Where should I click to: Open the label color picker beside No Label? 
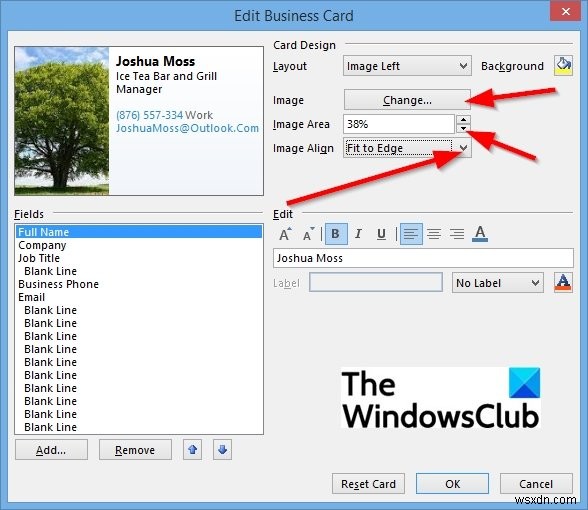pos(563,283)
